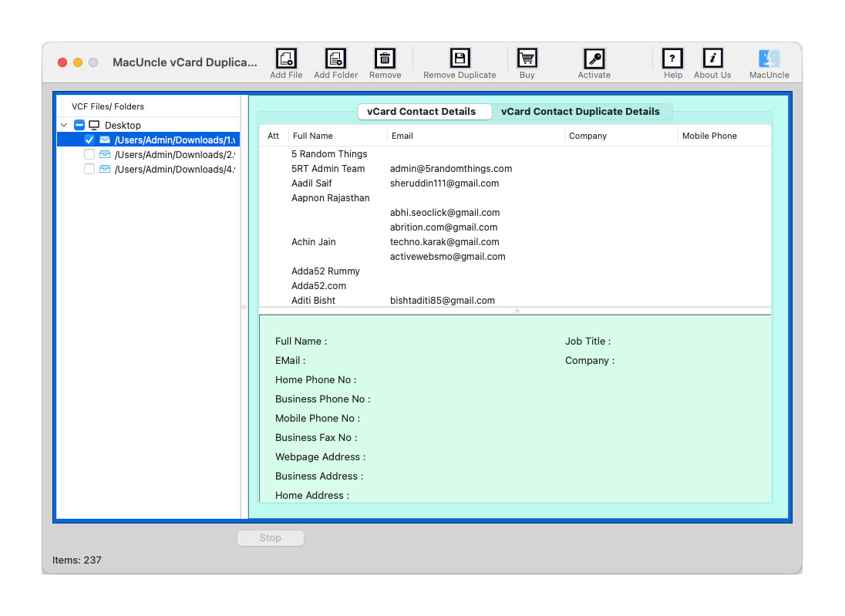Click email sheruddin111@gmail.com
Image resolution: width=845 pixels, height=616 pixels.
point(445,183)
